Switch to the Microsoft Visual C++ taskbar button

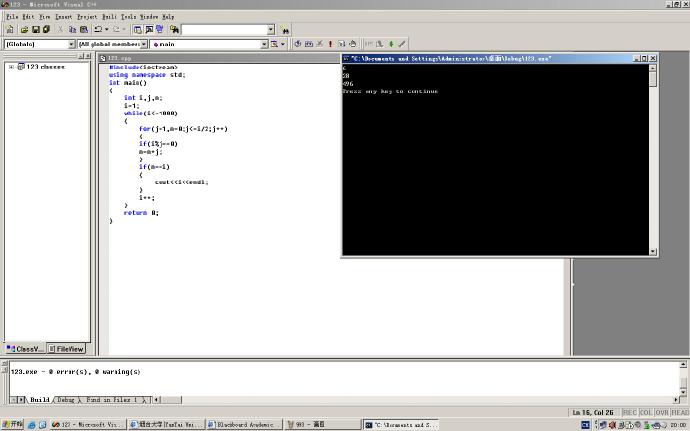pyautogui.click(x=88, y=425)
